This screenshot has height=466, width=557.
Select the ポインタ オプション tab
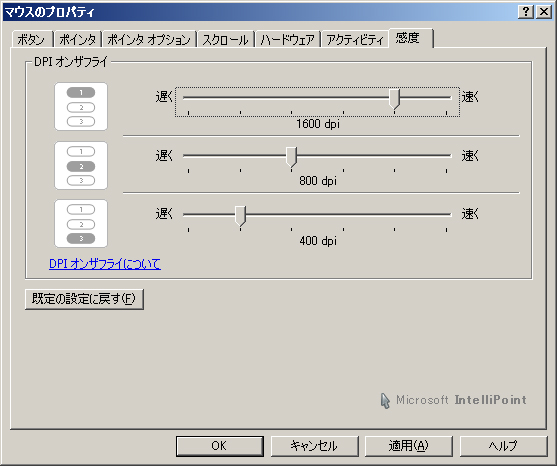click(149, 39)
